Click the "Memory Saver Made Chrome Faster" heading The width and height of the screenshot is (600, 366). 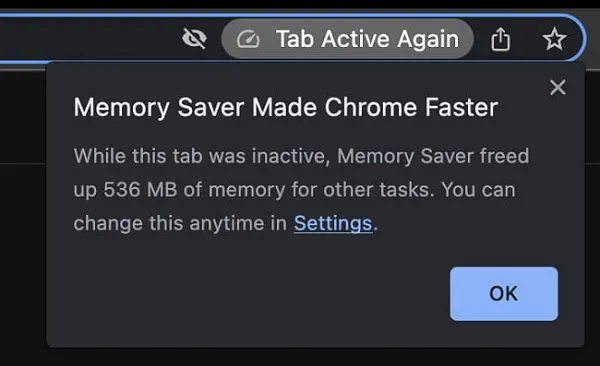coord(285,108)
